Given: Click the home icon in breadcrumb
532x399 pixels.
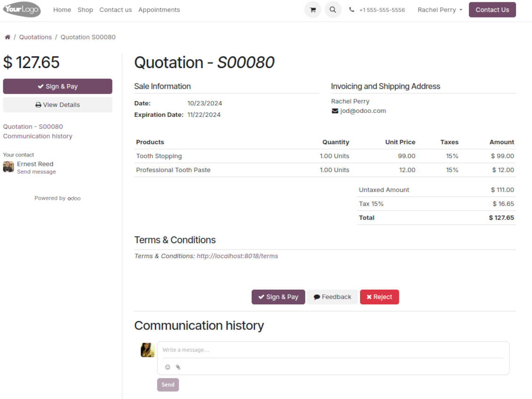Looking at the screenshot, I should [8, 37].
